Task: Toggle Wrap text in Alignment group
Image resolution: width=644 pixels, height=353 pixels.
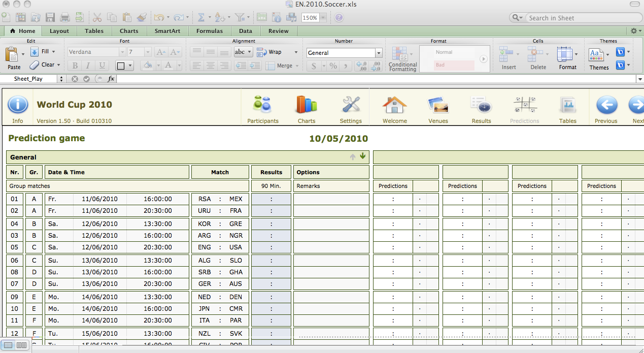Action: tap(269, 52)
